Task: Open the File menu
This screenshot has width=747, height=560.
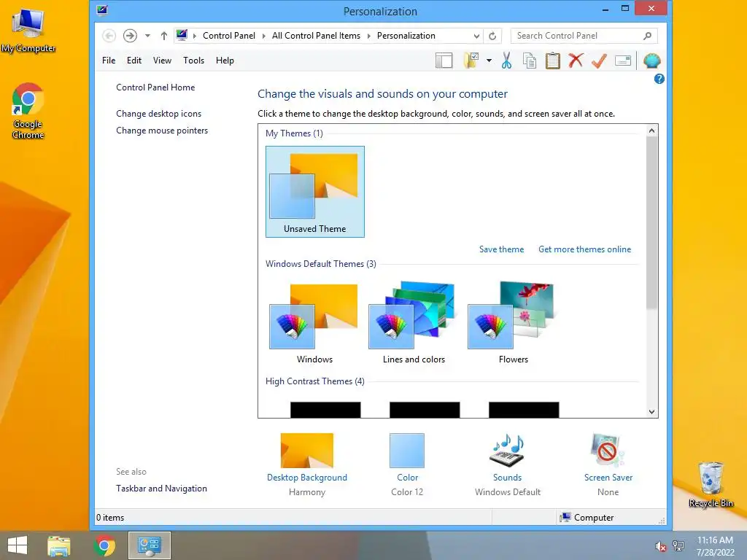Action: [x=109, y=61]
